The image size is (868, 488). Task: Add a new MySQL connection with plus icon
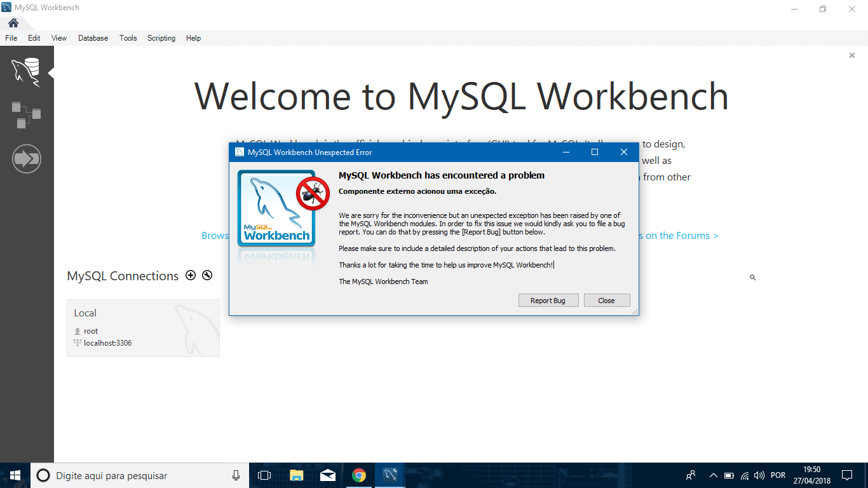click(191, 275)
